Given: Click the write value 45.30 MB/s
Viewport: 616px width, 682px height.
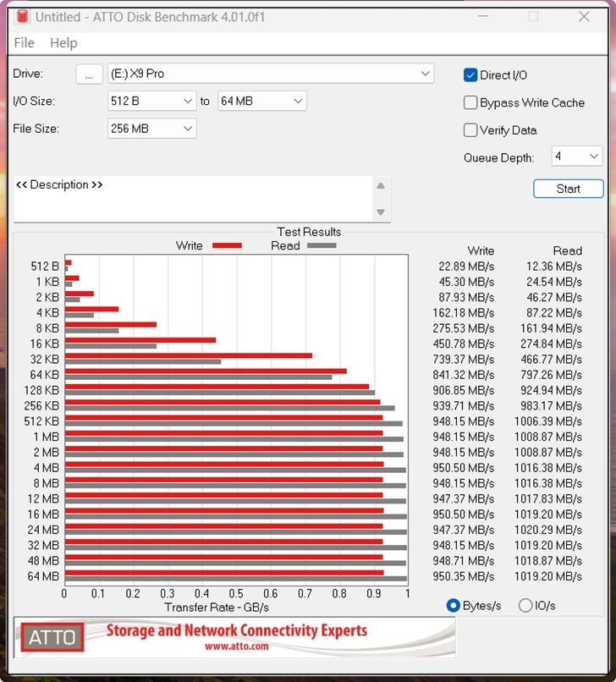Looking at the screenshot, I should coord(466,282).
